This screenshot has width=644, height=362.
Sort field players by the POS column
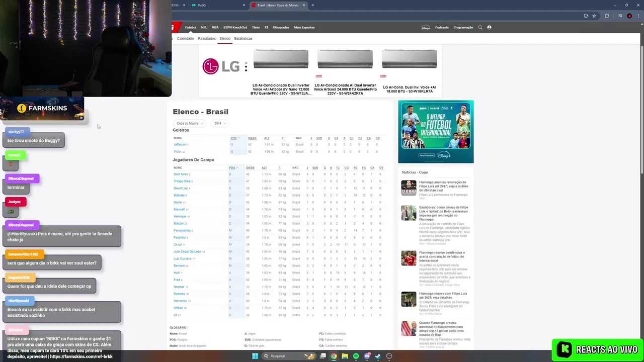pos(233,167)
